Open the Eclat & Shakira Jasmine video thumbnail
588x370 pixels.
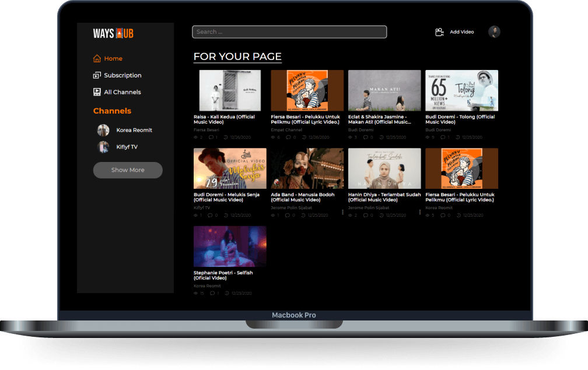(384, 90)
